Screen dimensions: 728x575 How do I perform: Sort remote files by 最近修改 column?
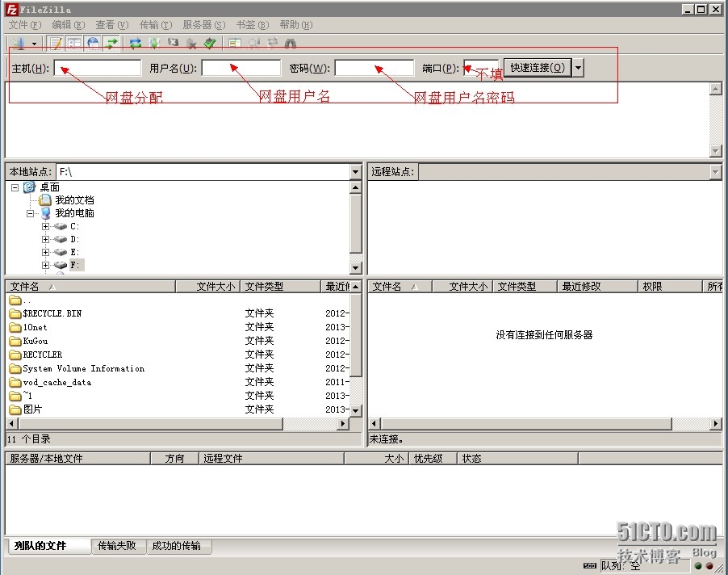click(597, 287)
